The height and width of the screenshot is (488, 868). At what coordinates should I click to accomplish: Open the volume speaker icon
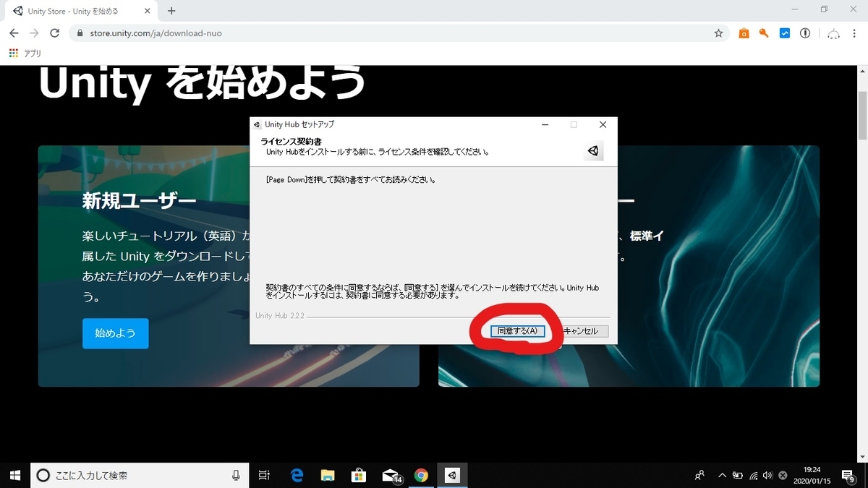click(x=767, y=475)
